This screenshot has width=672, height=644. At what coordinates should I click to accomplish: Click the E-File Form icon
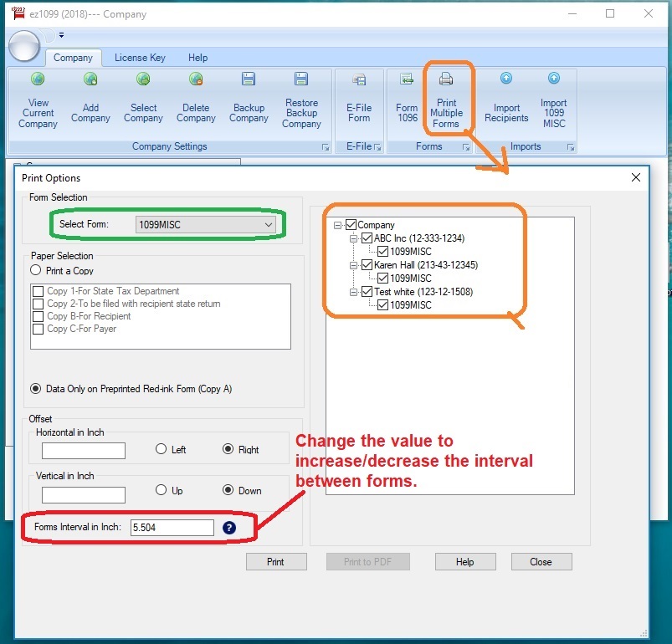pos(358,80)
